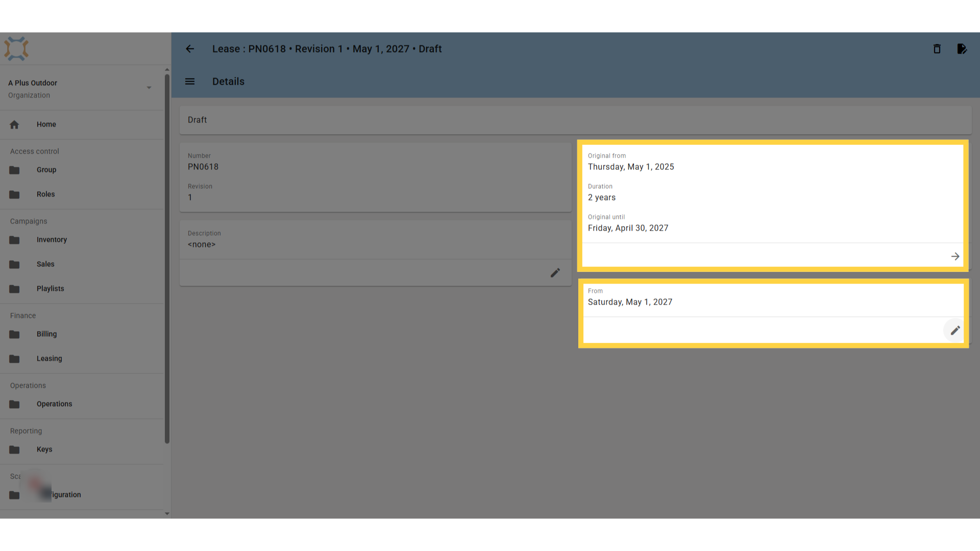
Task: Open Group under Access control
Action: 82,170
